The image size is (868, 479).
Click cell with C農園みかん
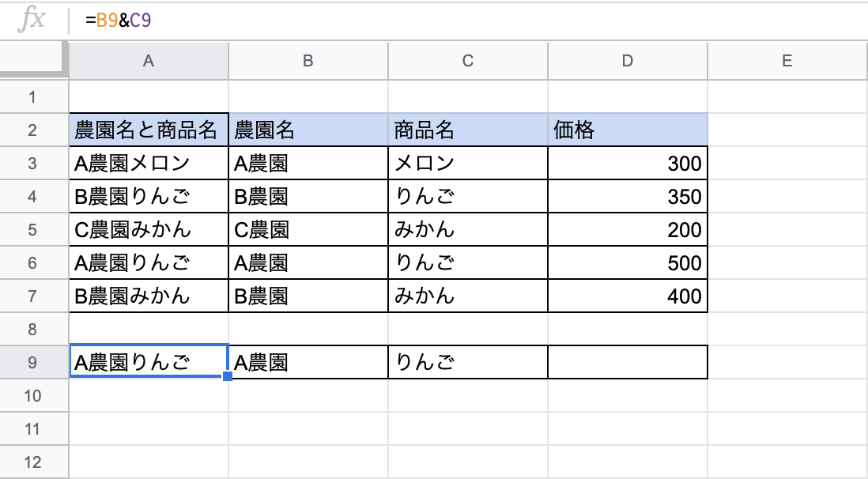(x=149, y=230)
